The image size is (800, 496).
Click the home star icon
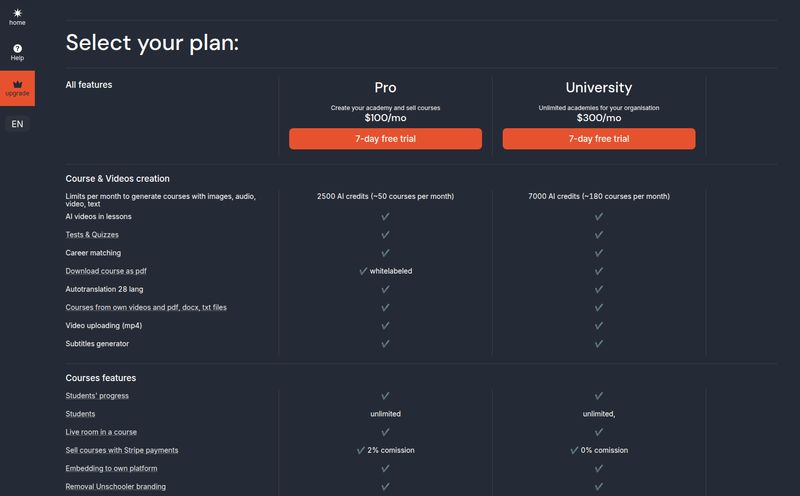[x=17, y=13]
